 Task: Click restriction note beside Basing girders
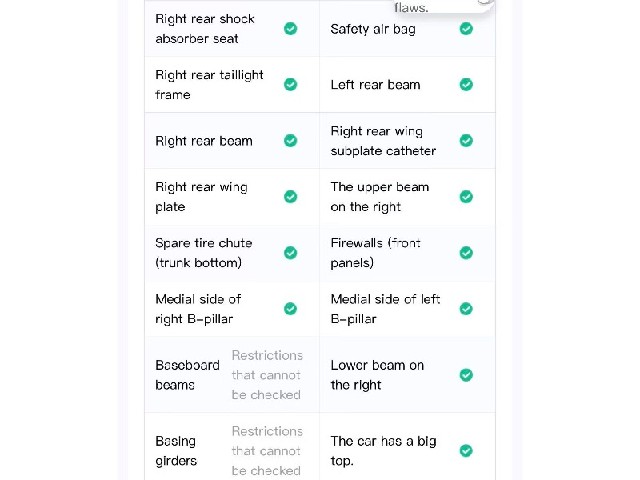pyautogui.click(x=267, y=451)
